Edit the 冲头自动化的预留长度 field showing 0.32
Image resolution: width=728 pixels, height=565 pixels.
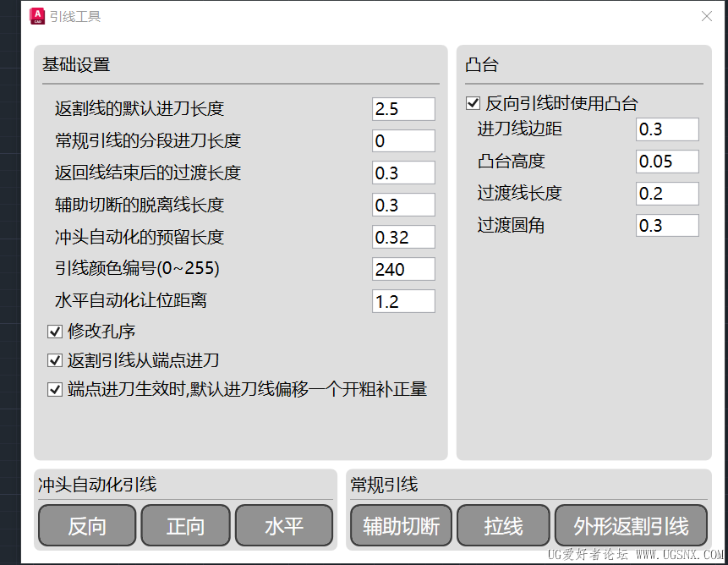(403, 237)
